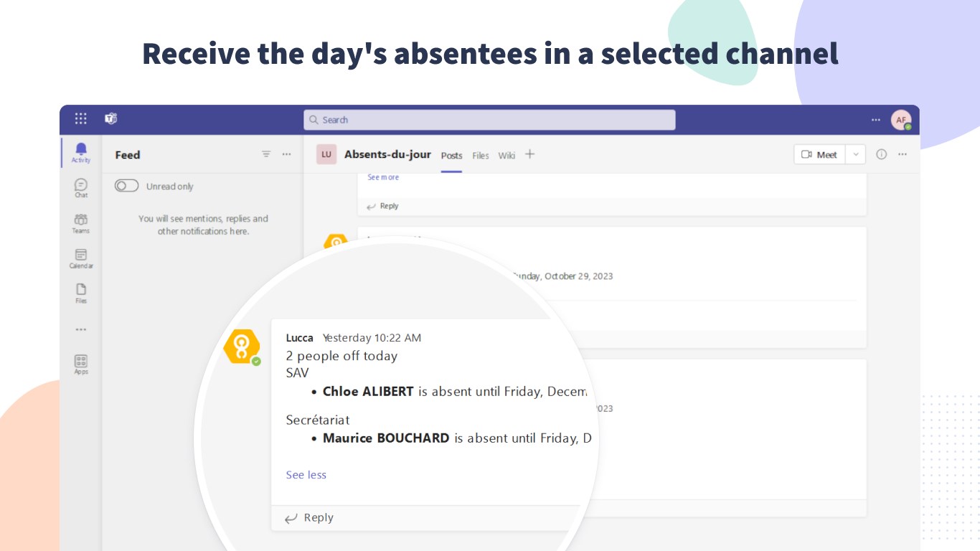Screen dimensions: 980x551
Task: Expand the Meet dropdown arrow
Action: [x=856, y=154]
